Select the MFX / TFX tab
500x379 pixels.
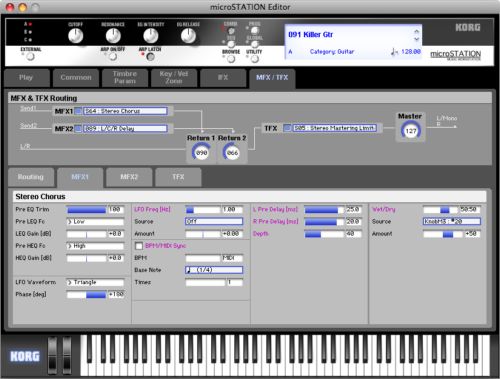[x=272, y=78]
